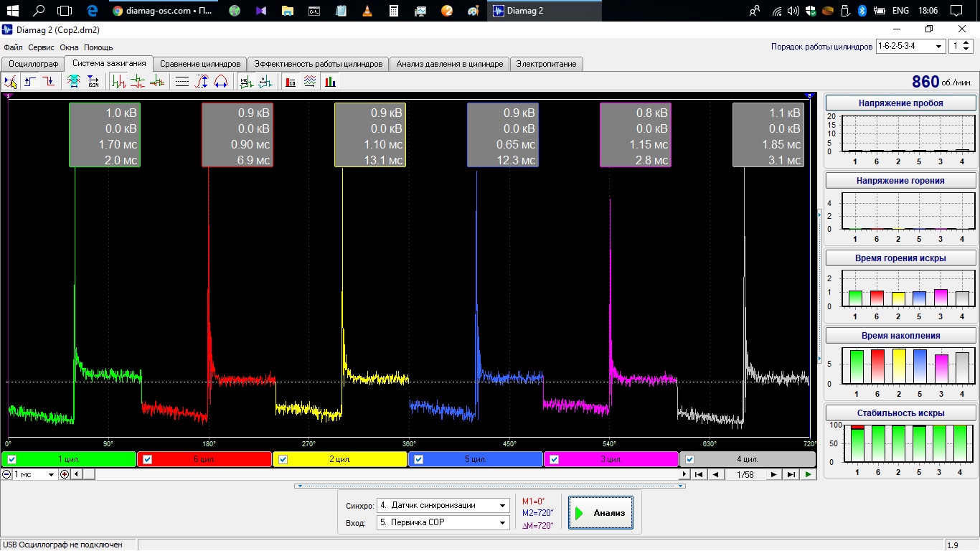Switch to the Сравнение цилиндров tab
The image size is (980, 551).
click(200, 64)
